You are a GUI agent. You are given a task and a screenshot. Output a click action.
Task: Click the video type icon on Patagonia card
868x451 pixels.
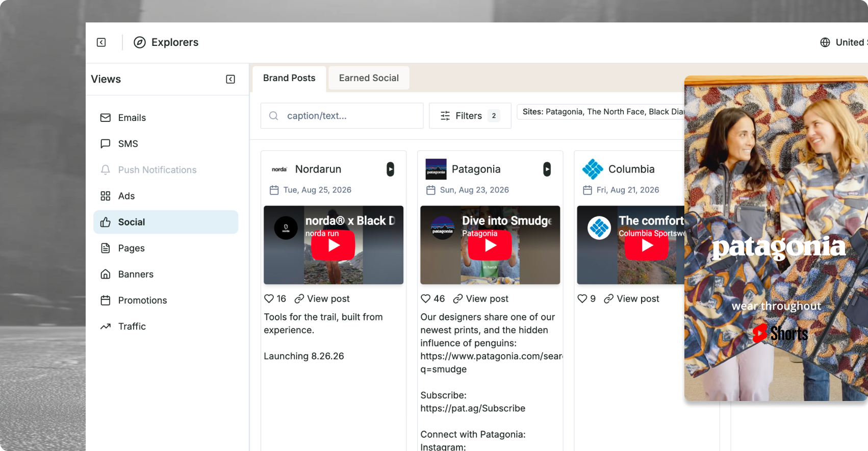[547, 169]
